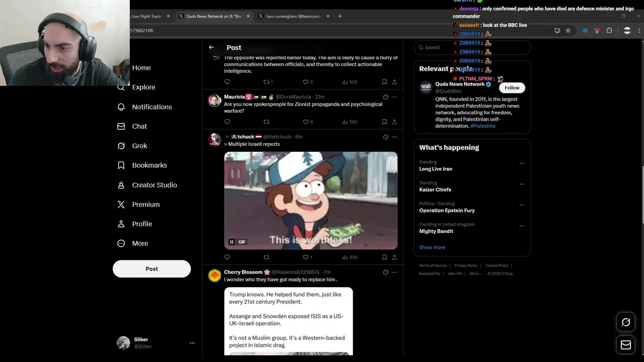This screenshot has height=362, width=644.
Task: Close the Quds News Network tab
Action: coord(248,16)
